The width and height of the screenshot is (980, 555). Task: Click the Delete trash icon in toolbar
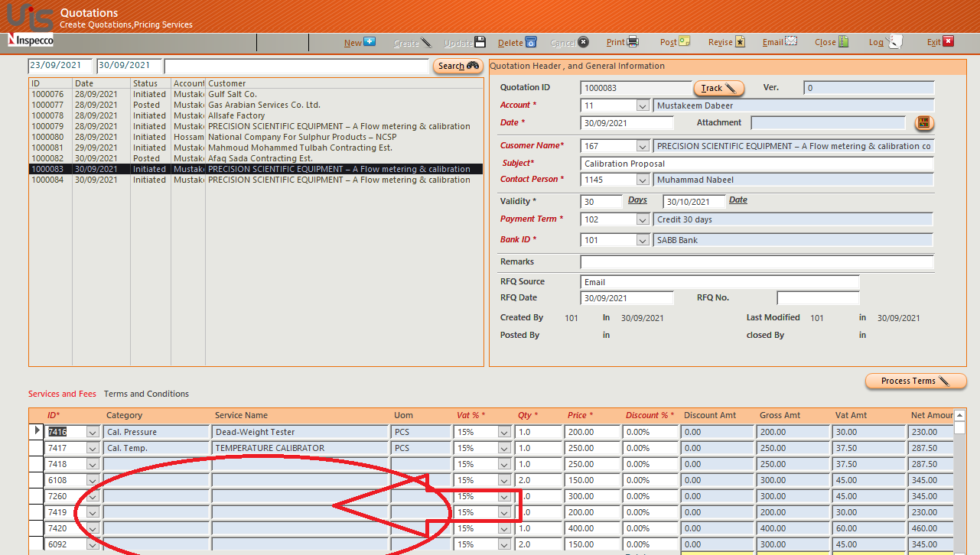[531, 42]
